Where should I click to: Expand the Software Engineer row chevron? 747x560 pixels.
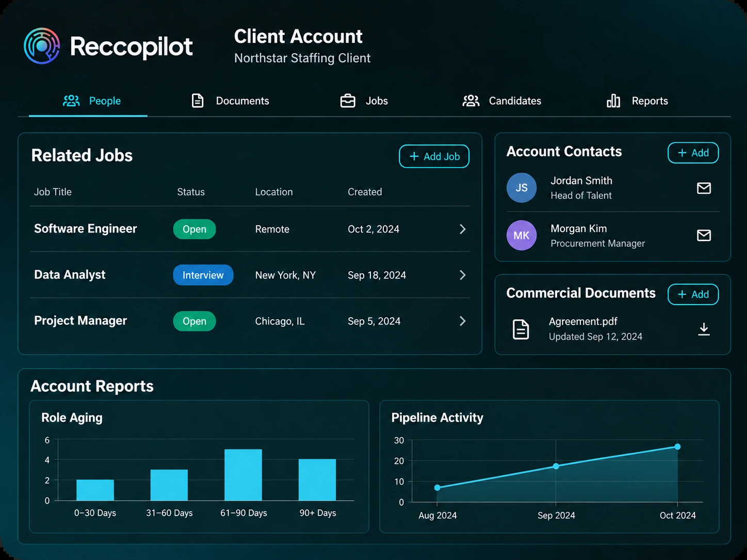pyautogui.click(x=463, y=229)
